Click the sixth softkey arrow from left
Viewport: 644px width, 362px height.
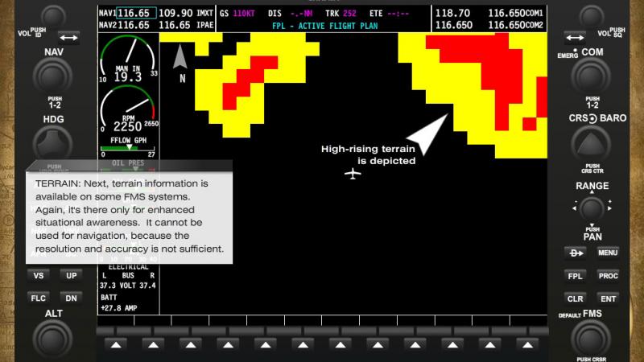303,345
